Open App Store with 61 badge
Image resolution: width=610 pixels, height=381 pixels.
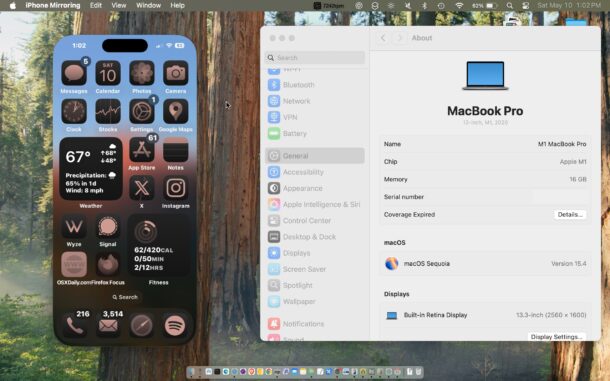pyautogui.click(x=142, y=150)
